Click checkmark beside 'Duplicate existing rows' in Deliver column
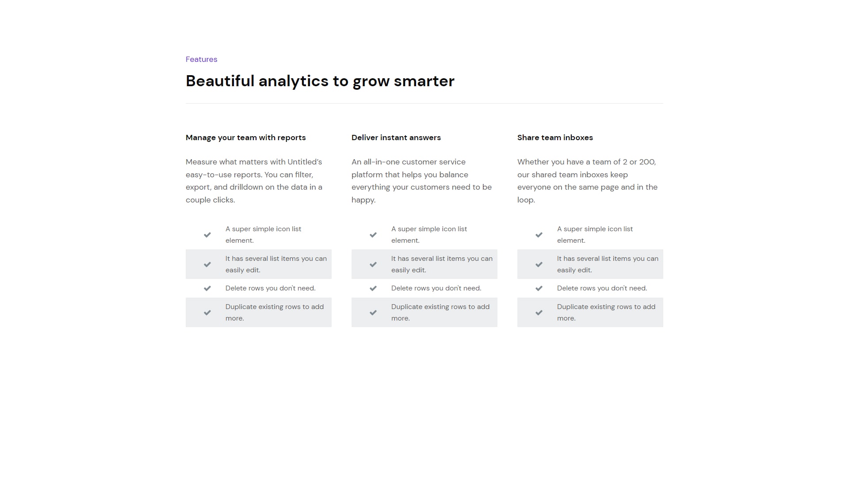 click(x=373, y=313)
